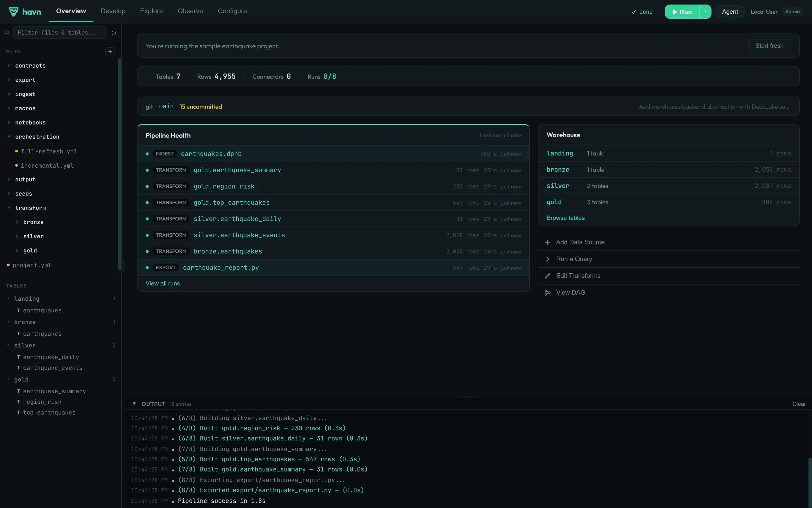Open project.yml file

click(x=32, y=265)
